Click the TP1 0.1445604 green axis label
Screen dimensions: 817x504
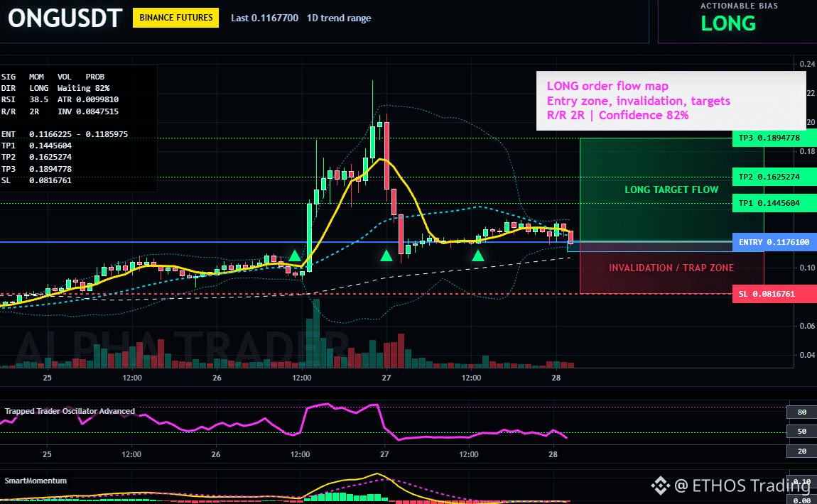pyautogui.click(x=774, y=203)
